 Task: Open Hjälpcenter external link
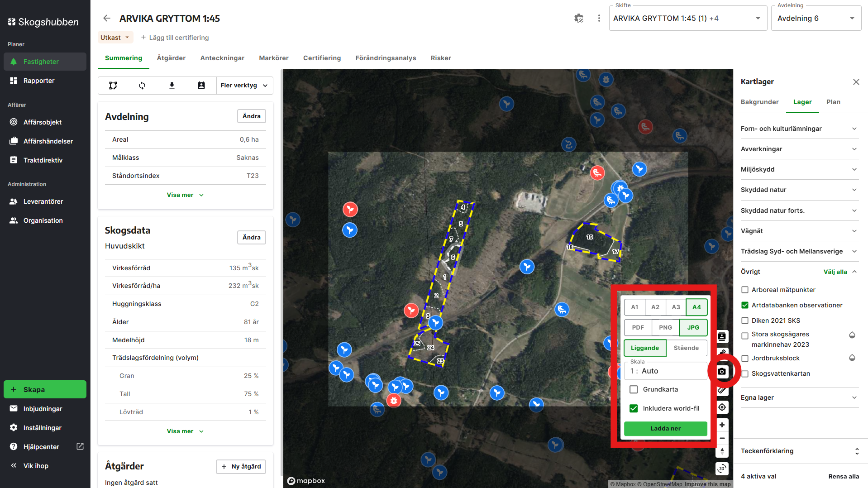tap(45, 447)
